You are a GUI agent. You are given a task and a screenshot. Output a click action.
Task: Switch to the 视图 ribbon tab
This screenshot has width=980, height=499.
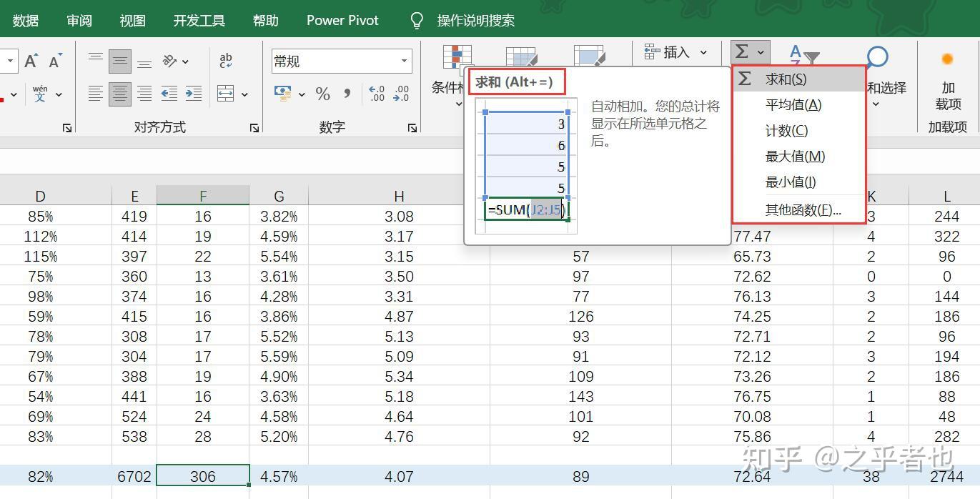[x=132, y=20]
